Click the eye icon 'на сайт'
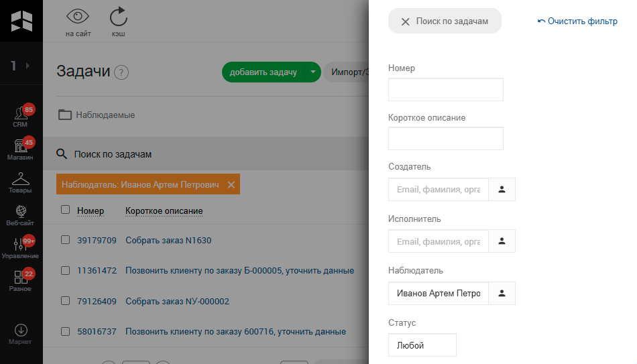637x364 pixels. point(78,17)
